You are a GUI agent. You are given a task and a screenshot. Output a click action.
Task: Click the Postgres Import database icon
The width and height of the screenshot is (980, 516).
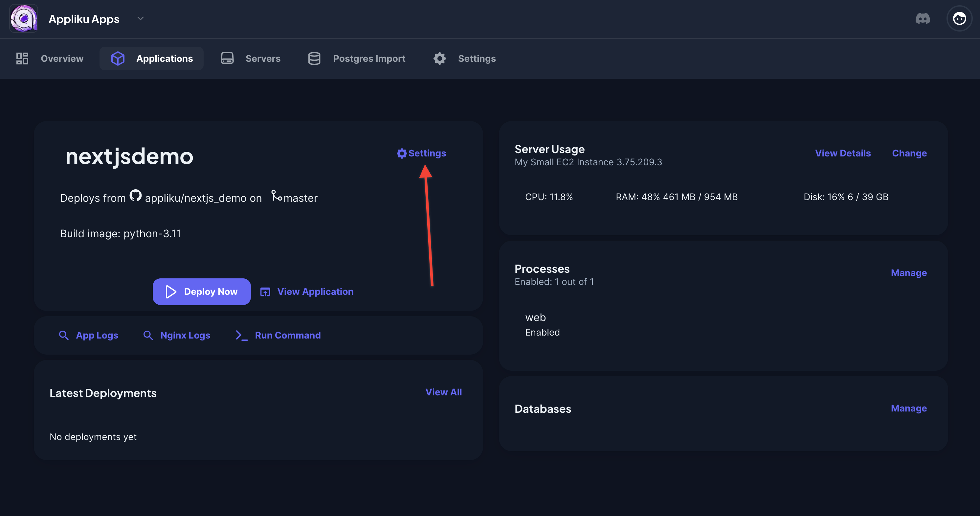pos(314,58)
